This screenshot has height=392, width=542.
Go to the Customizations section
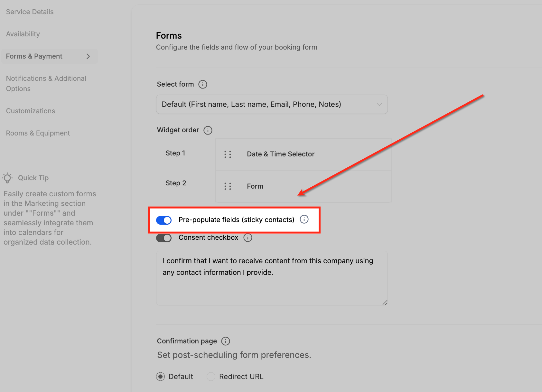tap(30, 111)
